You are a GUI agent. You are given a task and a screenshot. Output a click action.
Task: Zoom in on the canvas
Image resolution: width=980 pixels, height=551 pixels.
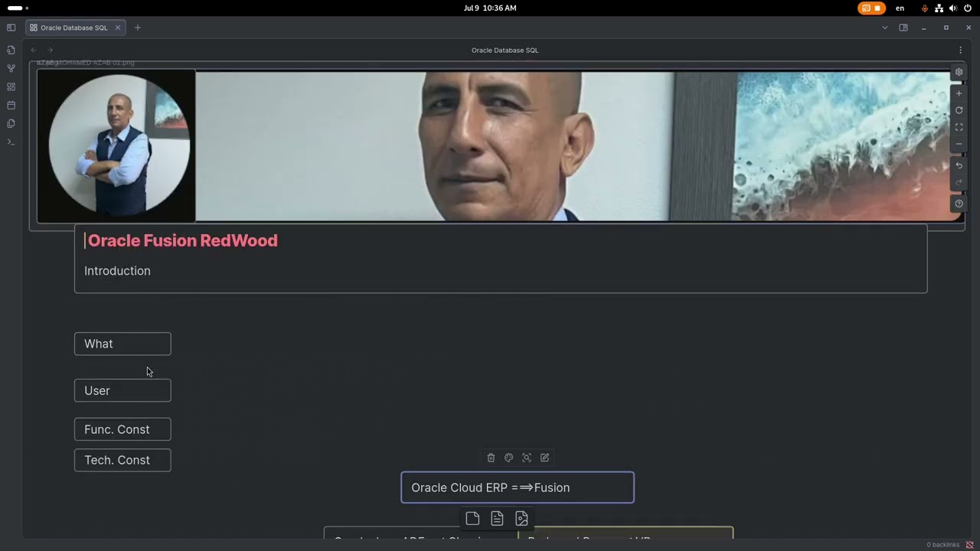959,93
